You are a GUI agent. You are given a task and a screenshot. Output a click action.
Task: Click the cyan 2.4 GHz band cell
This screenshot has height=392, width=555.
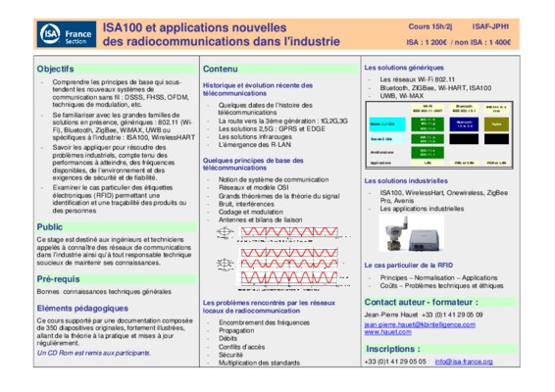(387, 124)
